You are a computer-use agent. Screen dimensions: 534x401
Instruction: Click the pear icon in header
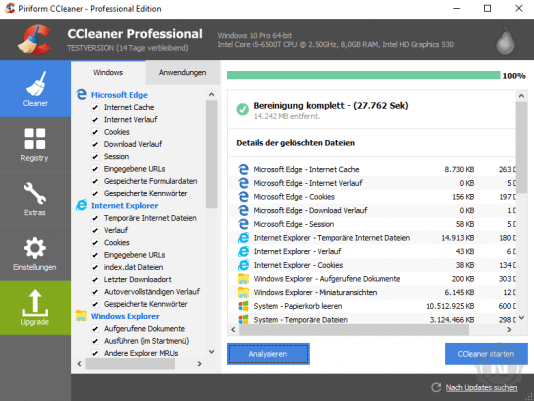click(505, 41)
